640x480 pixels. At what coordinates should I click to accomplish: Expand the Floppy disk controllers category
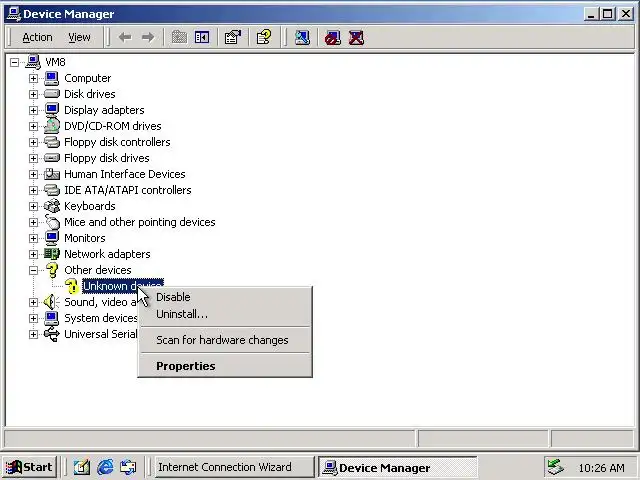click(33, 142)
